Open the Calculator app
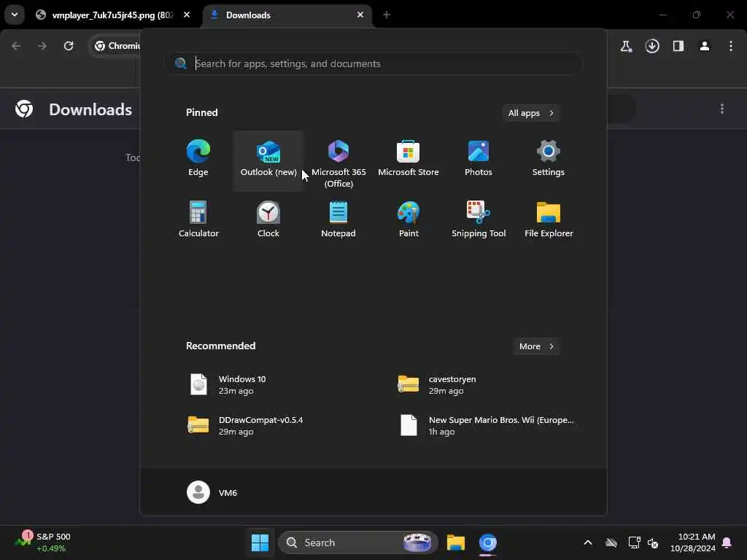The image size is (747, 560). coord(198,220)
